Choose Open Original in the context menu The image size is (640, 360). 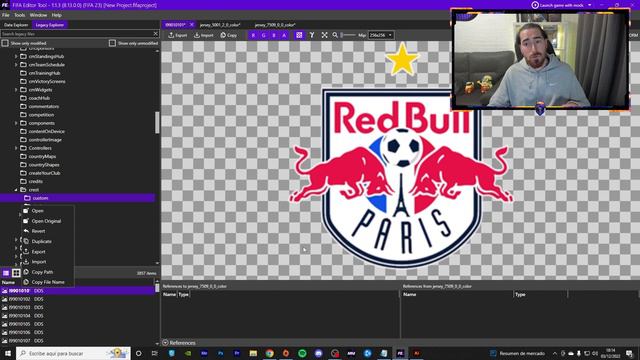pos(48,221)
